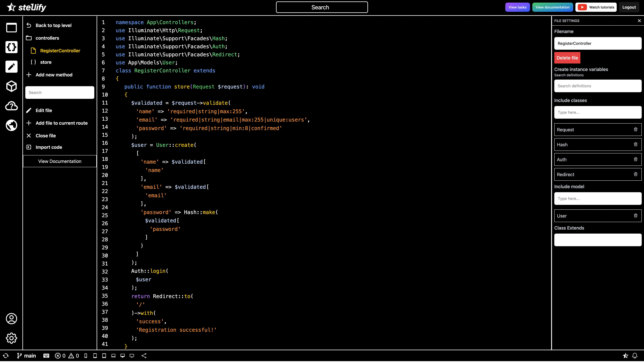Collapse the controllers folder
This screenshot has height=362, width=644.
point(47,38)
